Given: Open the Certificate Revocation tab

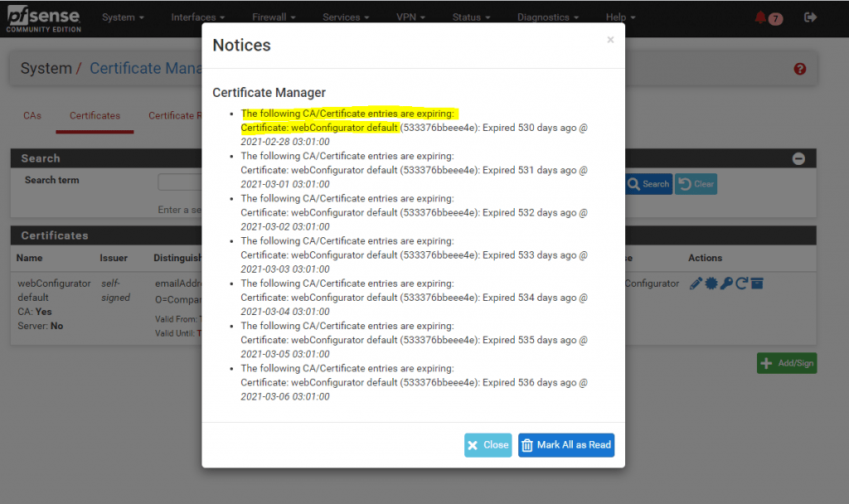Looking at the screenshot, I should (174, 116).
